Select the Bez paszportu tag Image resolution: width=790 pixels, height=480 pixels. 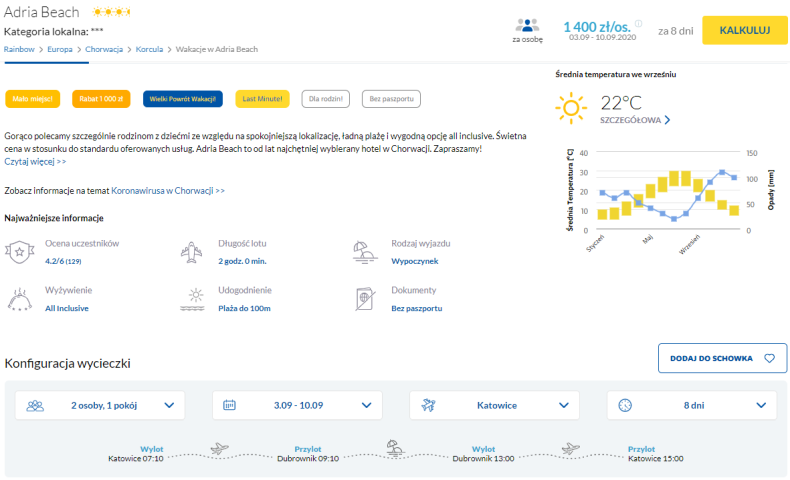click(x=391, y=99)
